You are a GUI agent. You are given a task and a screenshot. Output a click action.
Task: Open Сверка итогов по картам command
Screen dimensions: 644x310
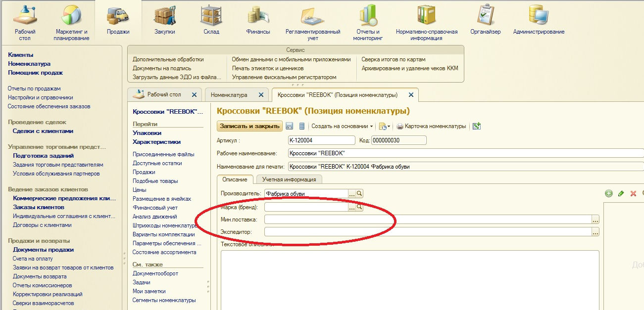click(394, 59)
